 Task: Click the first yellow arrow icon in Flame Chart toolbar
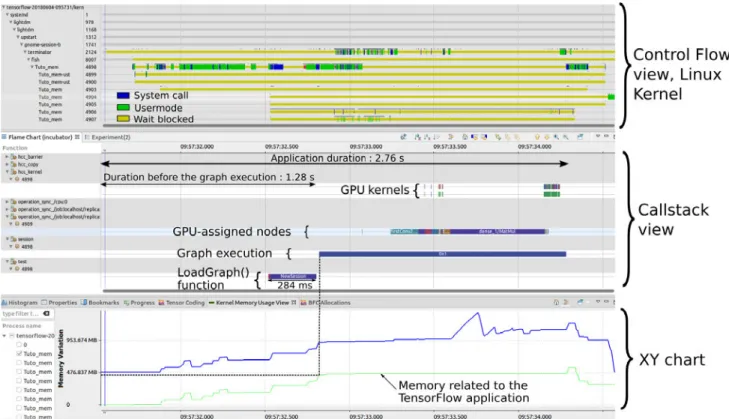tap(537, 137)
